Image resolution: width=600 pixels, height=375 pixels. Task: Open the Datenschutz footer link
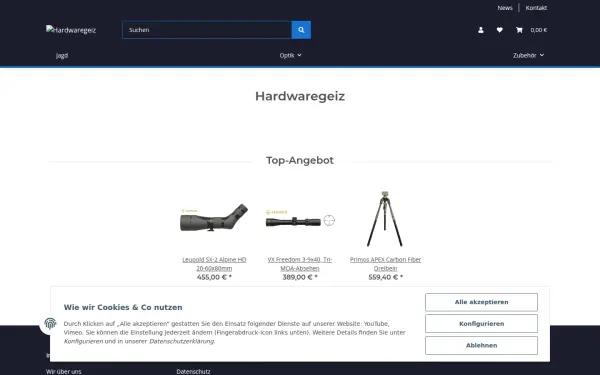[x=193, y=371]
